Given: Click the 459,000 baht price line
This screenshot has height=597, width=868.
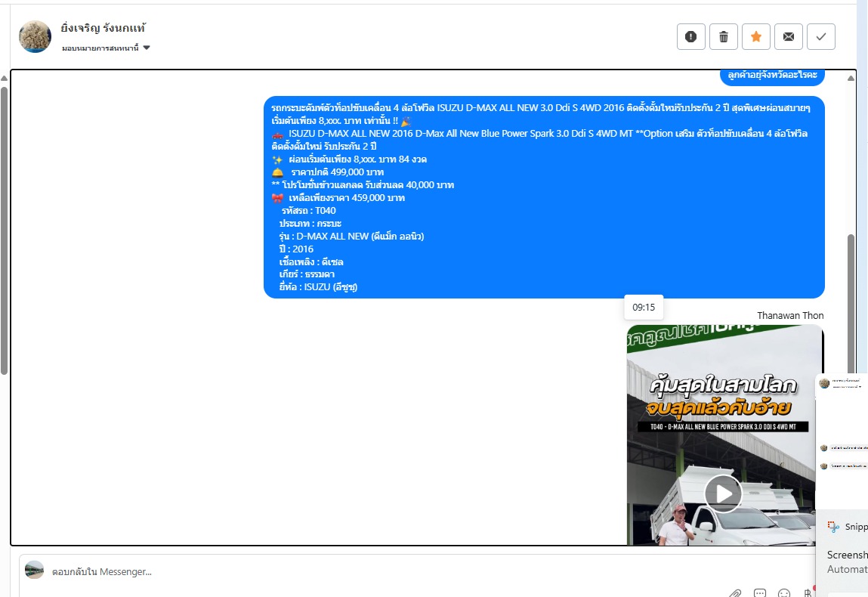Looking at the screenshot, I should 338,198.
